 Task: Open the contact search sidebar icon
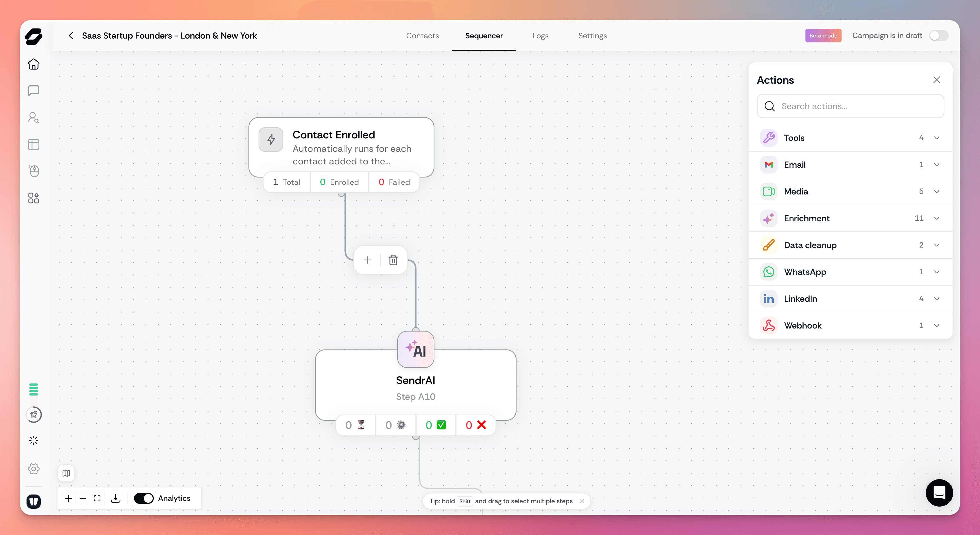click(33, 118)
